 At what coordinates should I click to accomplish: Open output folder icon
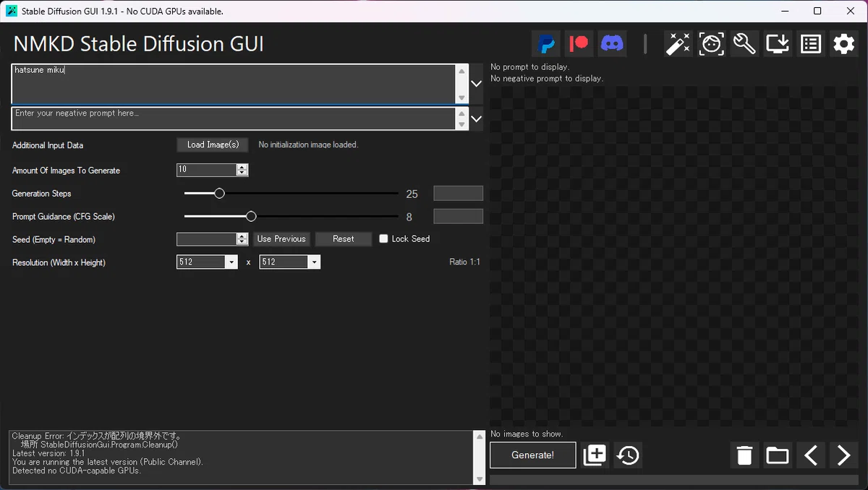coord(778,455)
